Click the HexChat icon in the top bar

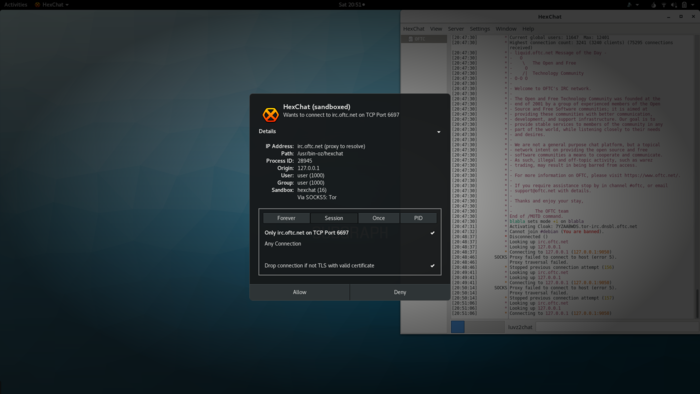click(x=38, y=4)
